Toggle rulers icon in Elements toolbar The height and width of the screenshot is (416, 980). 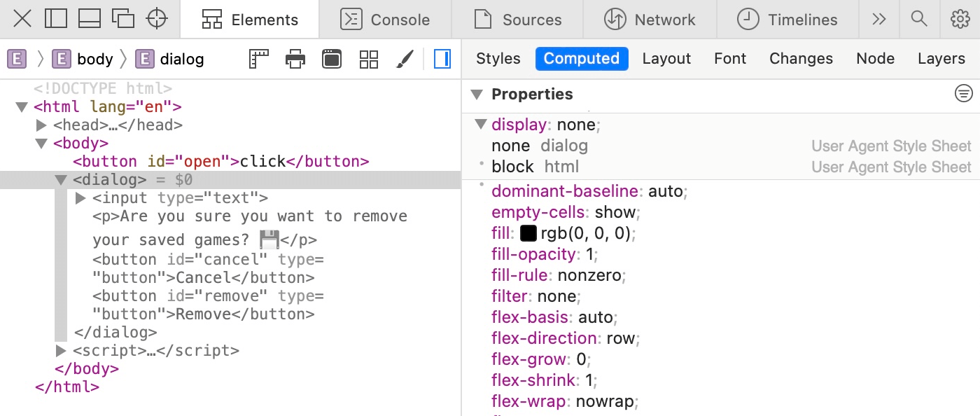259,59
